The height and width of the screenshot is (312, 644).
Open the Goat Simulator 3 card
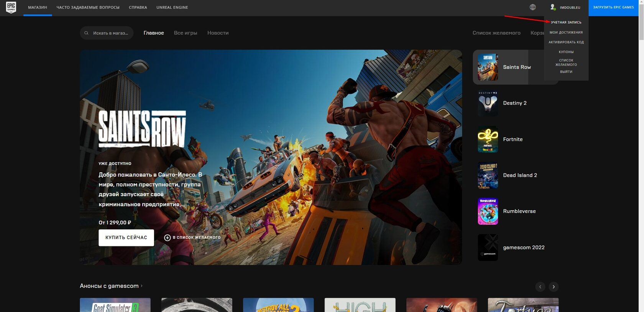115,305
